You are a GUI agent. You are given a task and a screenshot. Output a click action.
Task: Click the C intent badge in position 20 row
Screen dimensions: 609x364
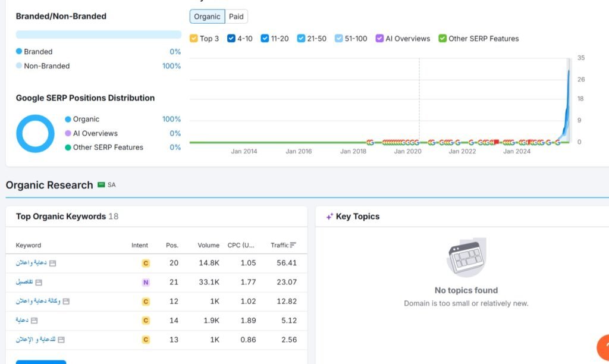coord(146,263)
